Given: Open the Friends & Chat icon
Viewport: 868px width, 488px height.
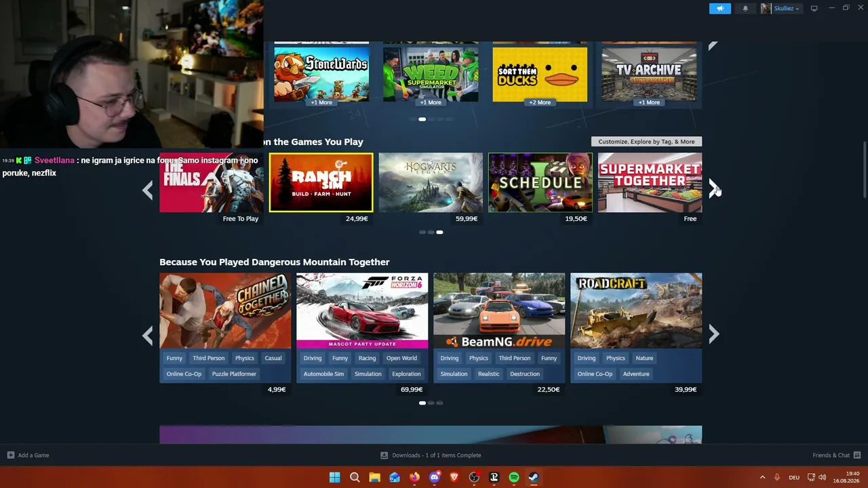Looking at the screenshot, I should click(x=857, y=455).
